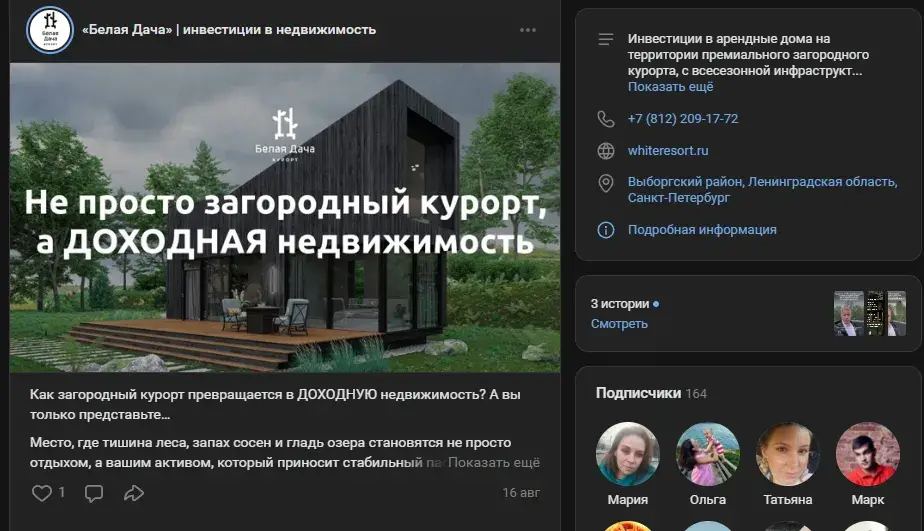
Task: Open the «Белая Дача» community name link
Action: [229, 29]
